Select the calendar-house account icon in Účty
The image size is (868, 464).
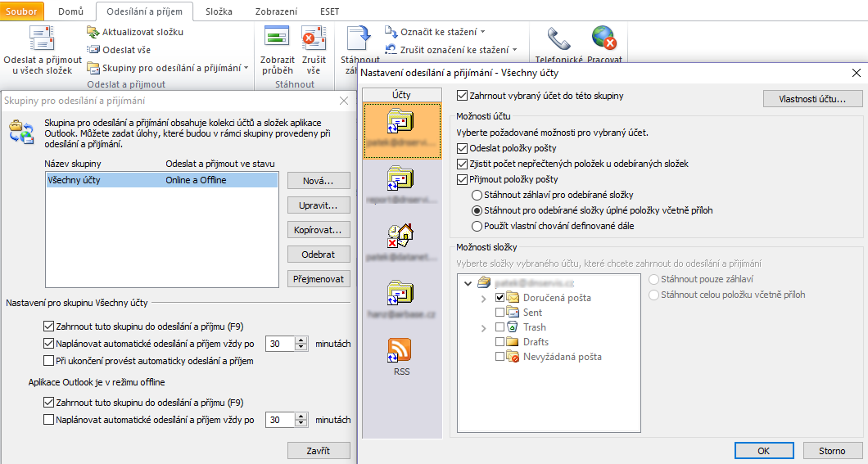point(400,236)
